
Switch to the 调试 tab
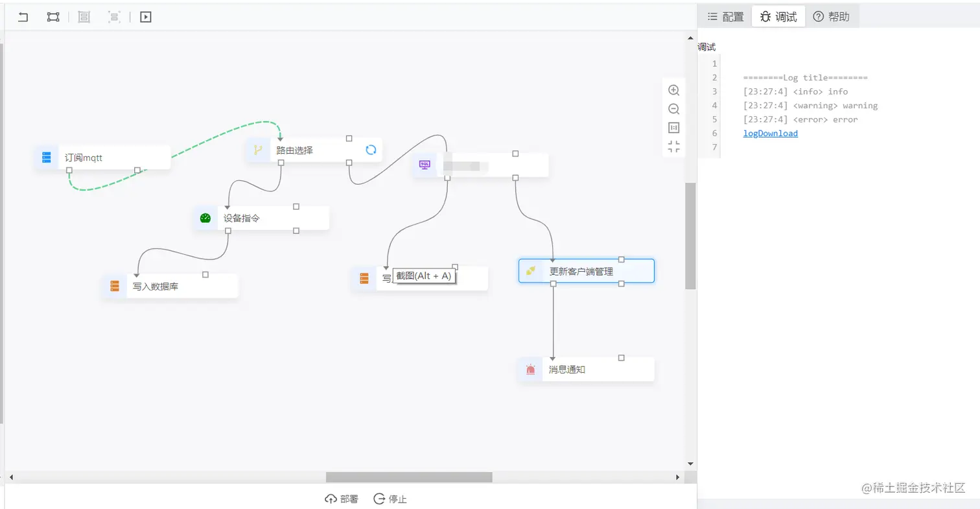click(778, 17)
